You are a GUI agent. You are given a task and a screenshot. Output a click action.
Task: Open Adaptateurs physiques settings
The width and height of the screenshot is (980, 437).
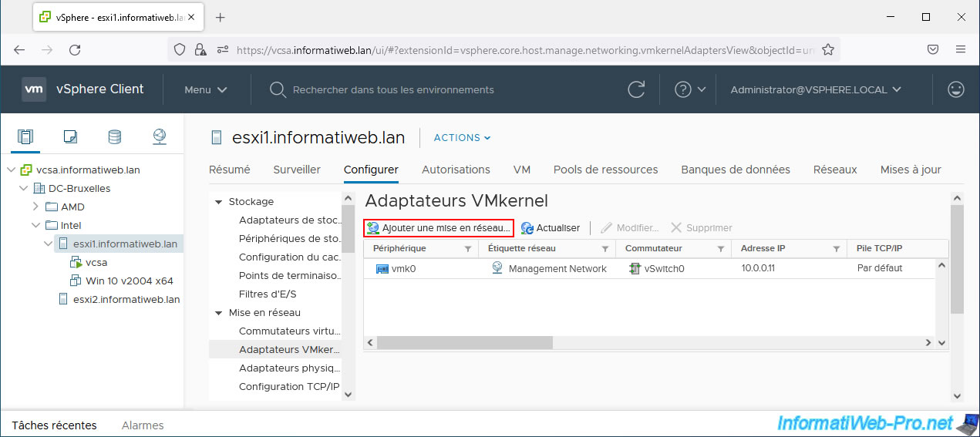click(x=290, y=368)
